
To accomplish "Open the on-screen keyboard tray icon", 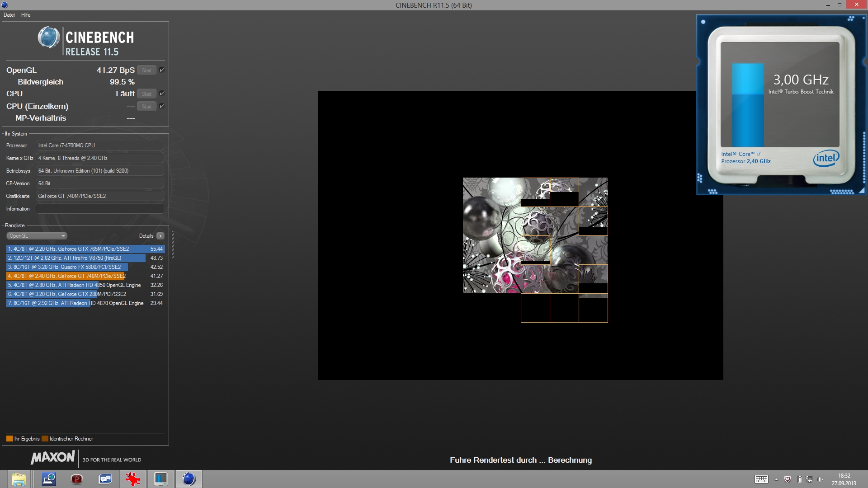I will click(761, 479).
